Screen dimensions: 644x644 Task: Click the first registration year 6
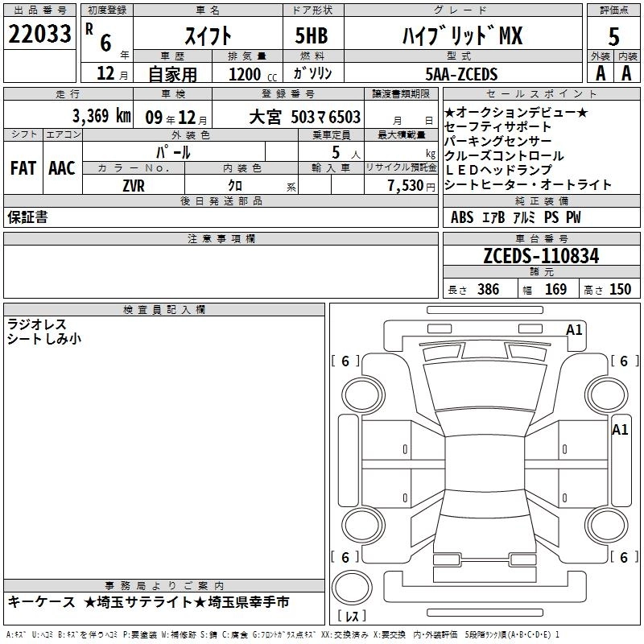click(105, 43)
